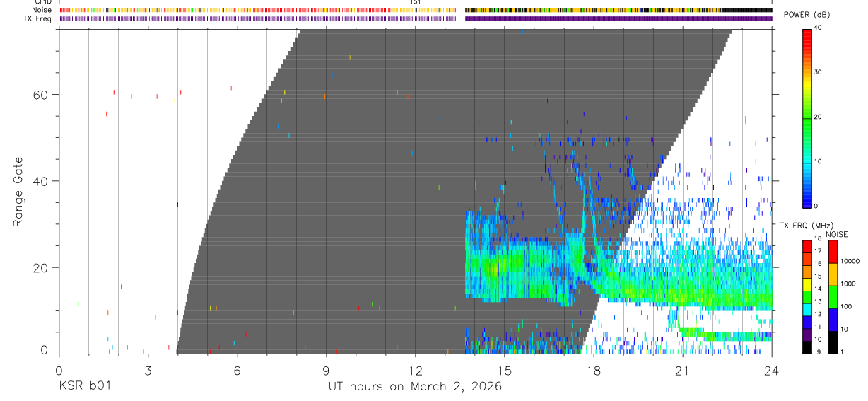Click the UT hours on March 2, 2026 title
This screenshot has width=868, height=401.
415,387
